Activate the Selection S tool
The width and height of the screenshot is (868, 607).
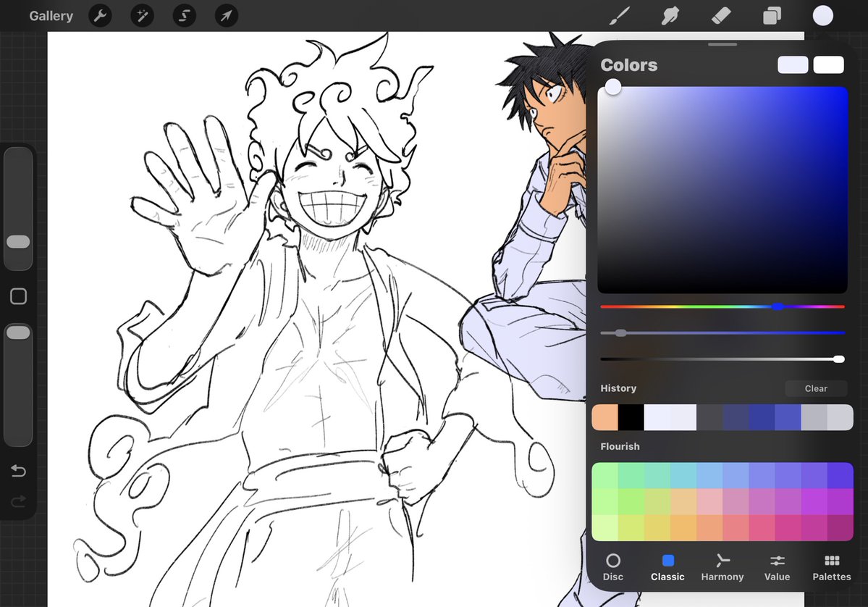[x=185, y=15]
